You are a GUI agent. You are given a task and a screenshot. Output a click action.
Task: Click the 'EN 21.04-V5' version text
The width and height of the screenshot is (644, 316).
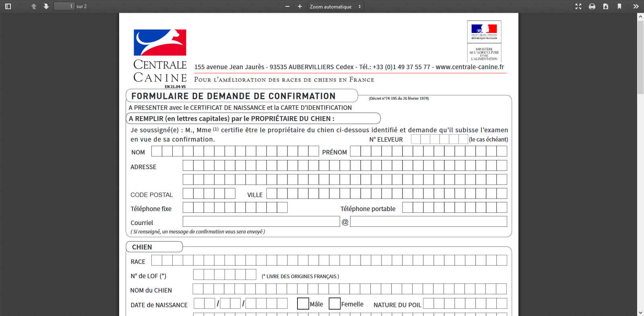point(175,87)
